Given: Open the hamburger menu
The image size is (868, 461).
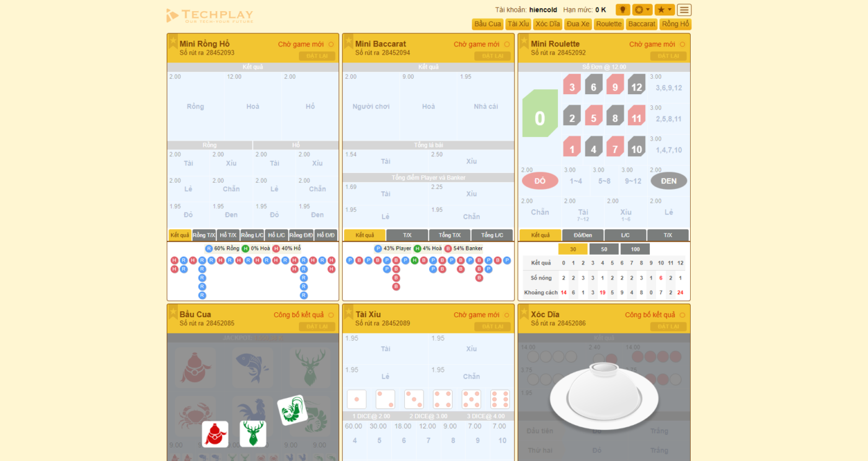Looking at the screenshot, I should 684,10.
